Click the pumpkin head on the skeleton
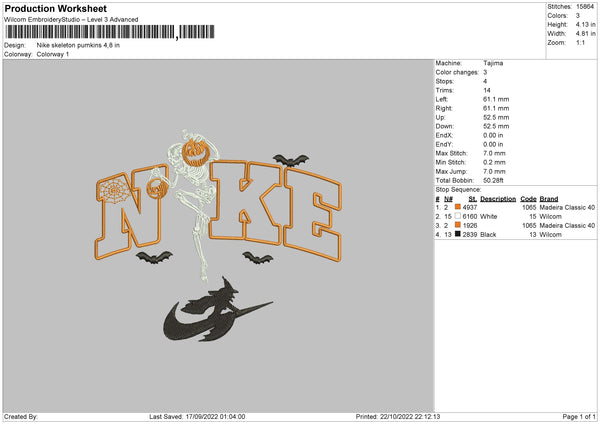The image size is (600, 424). (x=196, y=153)
